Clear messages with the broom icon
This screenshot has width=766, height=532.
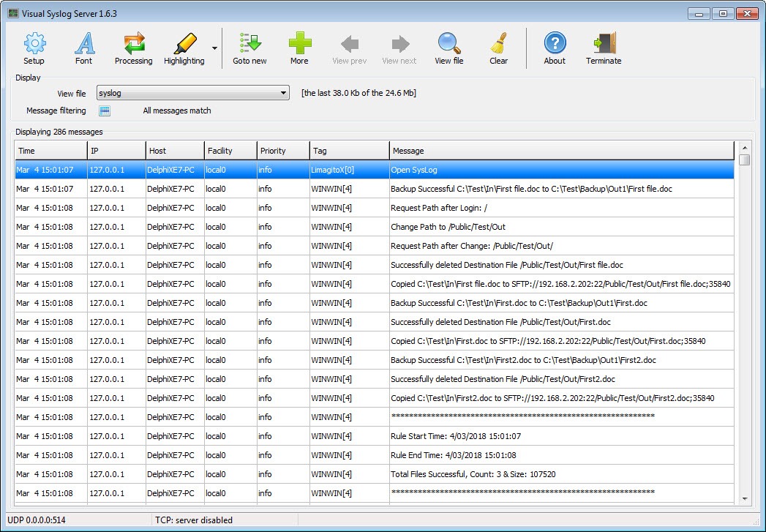pyautogui.click(x=499, y=43)
